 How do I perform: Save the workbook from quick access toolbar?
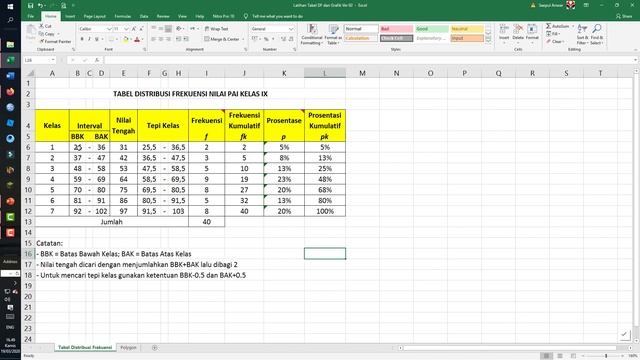tap(30, 6)
